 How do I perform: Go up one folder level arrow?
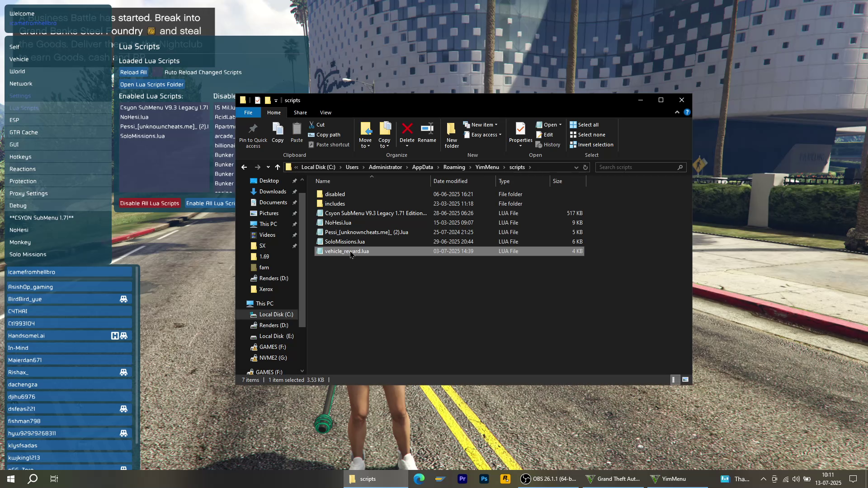[x=278, y=167]
